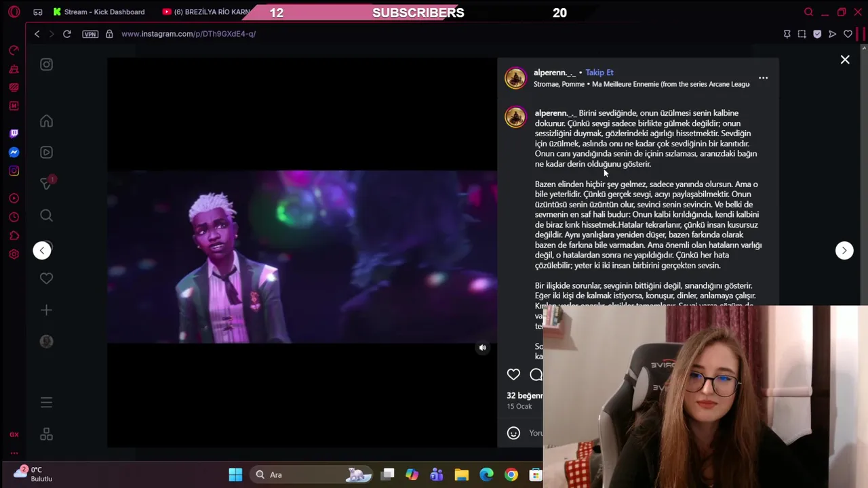Go to previous post with left arrow

coord(42,250)
